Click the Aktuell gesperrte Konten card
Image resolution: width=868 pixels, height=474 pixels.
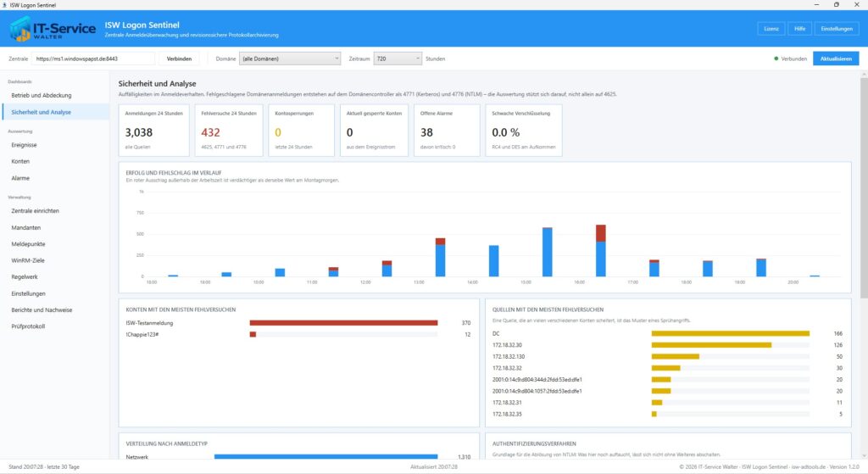pyautogui.click(x=374, y=130)
